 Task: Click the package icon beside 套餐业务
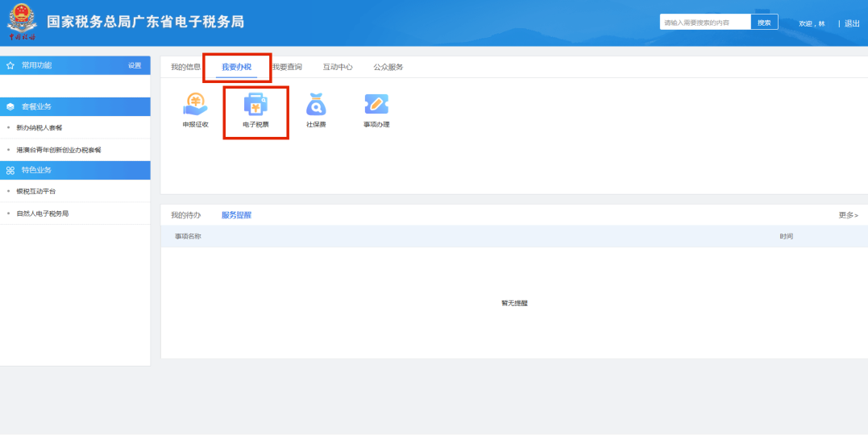(x=10, y=107)
